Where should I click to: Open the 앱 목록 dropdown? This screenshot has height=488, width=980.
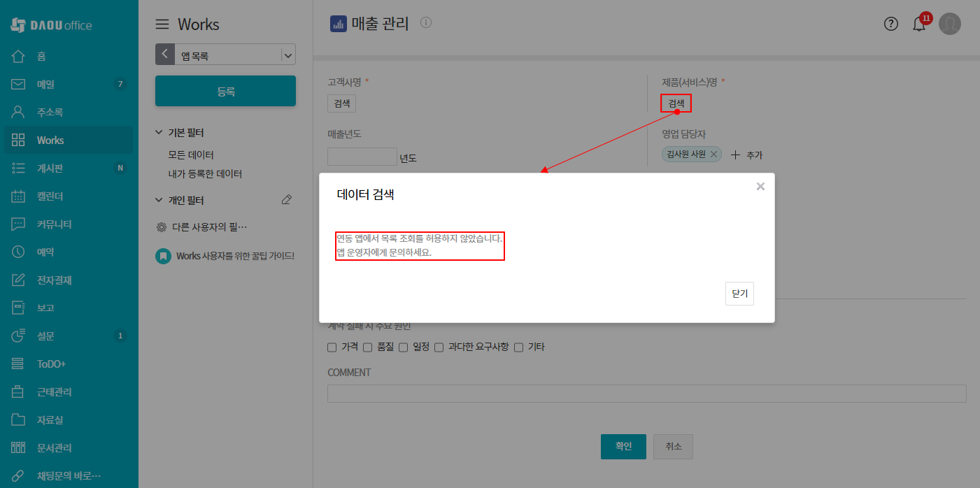pos(287,55)
